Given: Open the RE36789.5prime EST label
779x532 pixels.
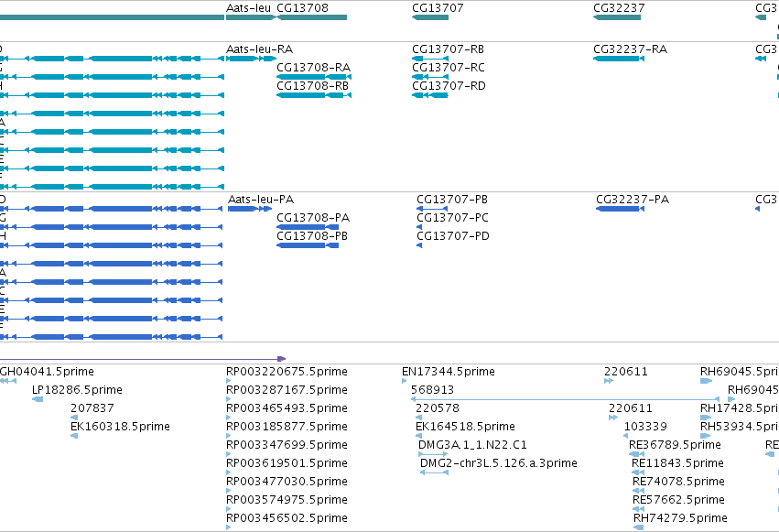Looking at the screenshot, I should tap(675, 445).
